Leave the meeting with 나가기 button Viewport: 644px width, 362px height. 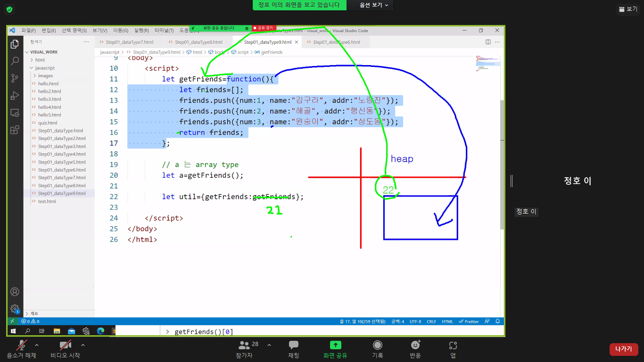pyautogui.click(x=624, y=349)
